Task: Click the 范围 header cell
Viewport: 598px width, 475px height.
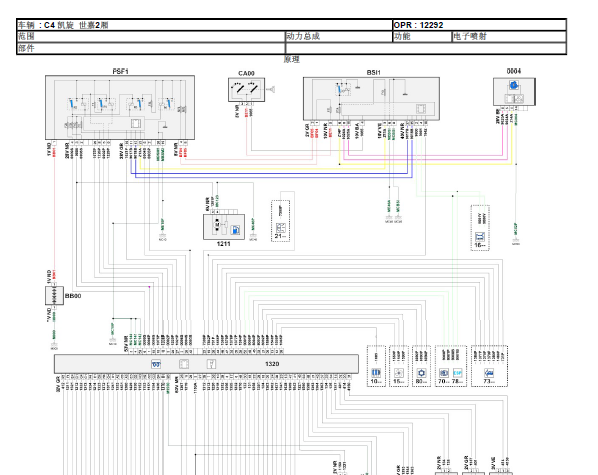Action: tap(151, 37)
